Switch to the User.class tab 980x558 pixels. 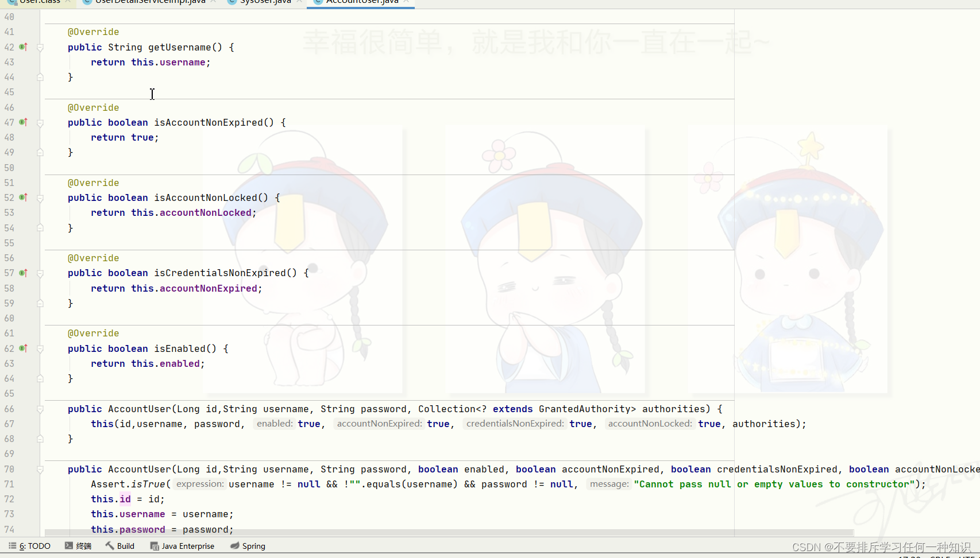tap(40, 2)
